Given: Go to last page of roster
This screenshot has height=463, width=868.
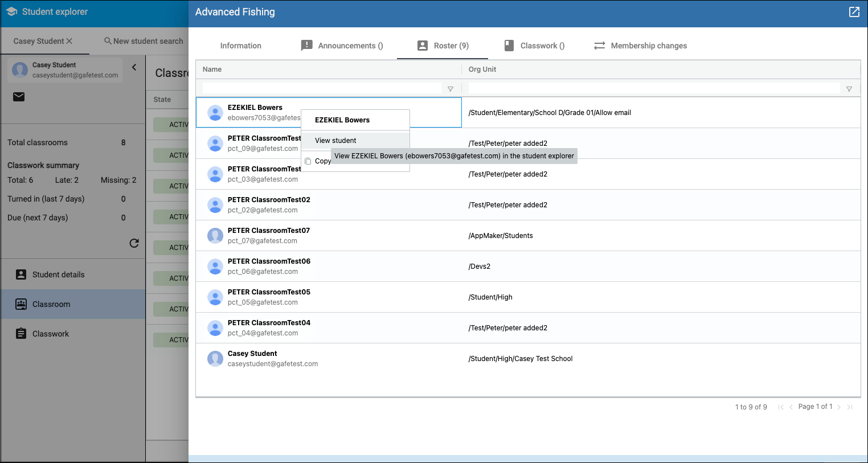Looking at the screenshot, I should pos(849,407).
